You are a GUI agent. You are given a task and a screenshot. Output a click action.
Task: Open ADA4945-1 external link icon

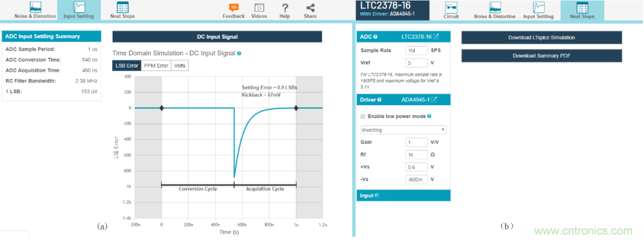point(435,99)
